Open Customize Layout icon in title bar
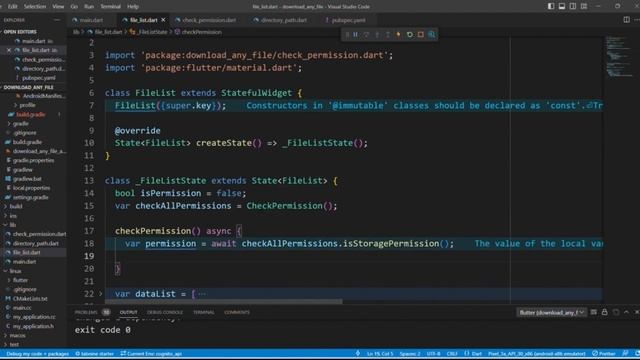 (x=584, y=6)
